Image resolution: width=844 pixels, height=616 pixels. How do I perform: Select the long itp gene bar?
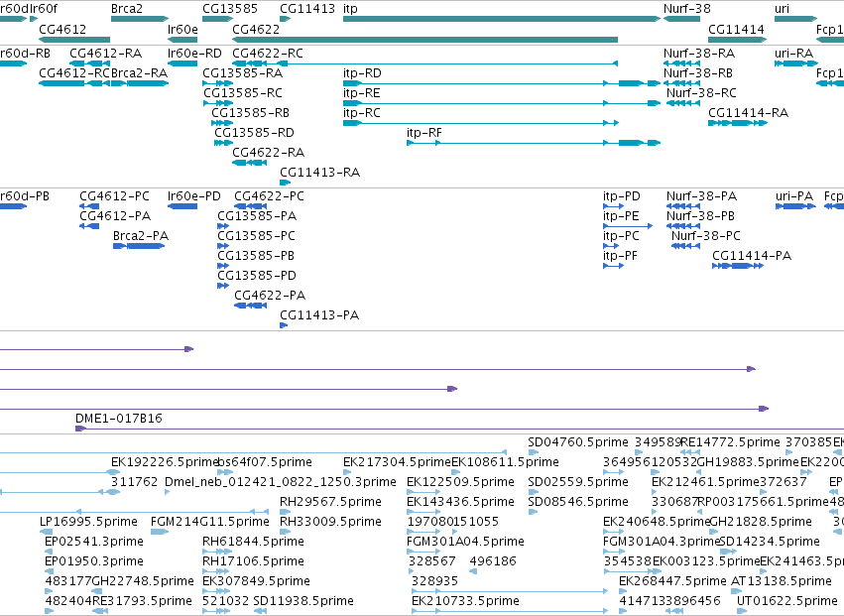click(x=502, y=19)
